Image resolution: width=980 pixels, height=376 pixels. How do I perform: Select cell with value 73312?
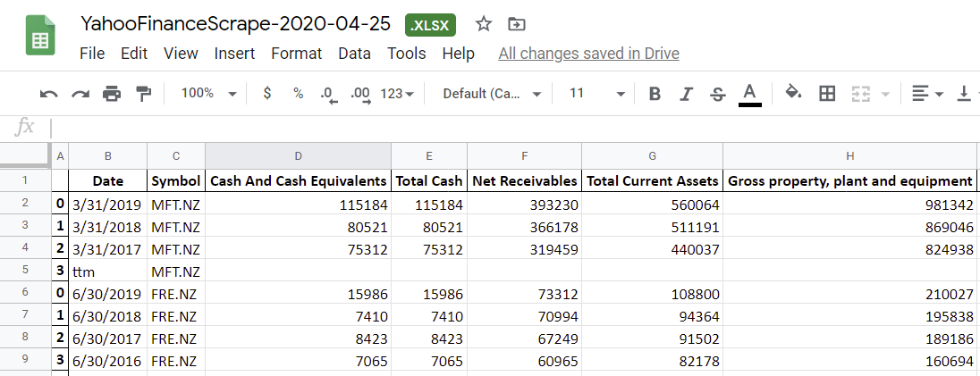(x=524, y=293)
